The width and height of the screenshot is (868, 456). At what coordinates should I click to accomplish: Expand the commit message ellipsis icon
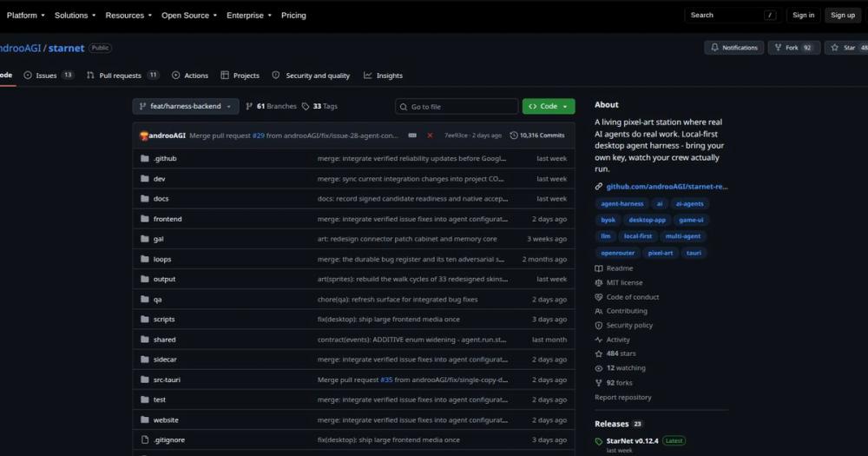tap(412, 135)
